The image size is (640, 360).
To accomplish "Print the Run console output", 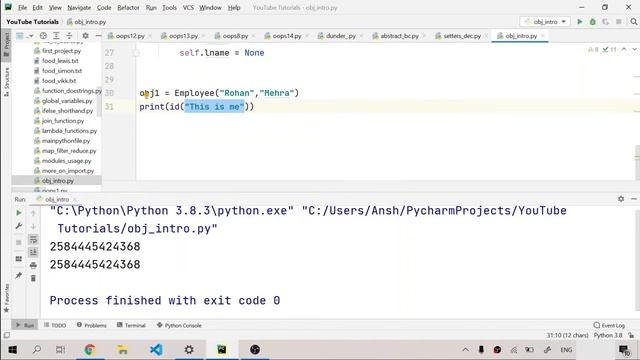I will tap(33, 265).
